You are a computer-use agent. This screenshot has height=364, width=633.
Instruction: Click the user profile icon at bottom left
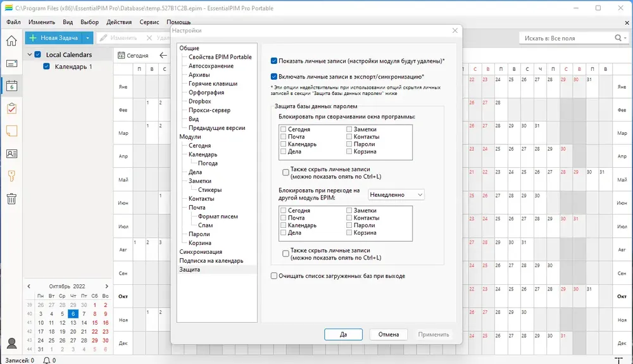tap(11, 343)
